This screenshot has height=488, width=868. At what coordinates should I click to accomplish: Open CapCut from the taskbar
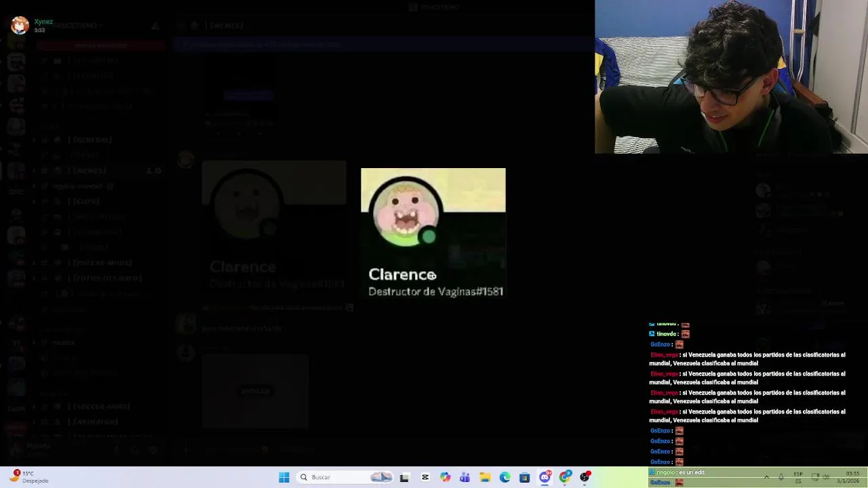pos(425,477)
